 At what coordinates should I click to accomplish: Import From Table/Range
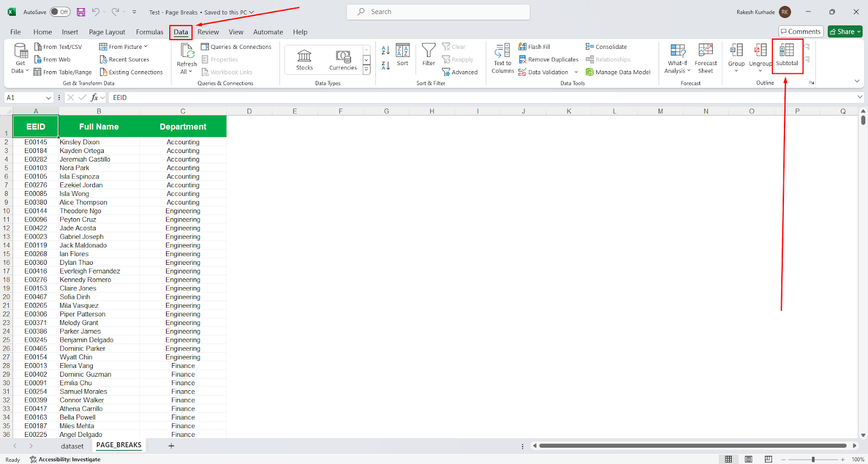coord(63,72)
